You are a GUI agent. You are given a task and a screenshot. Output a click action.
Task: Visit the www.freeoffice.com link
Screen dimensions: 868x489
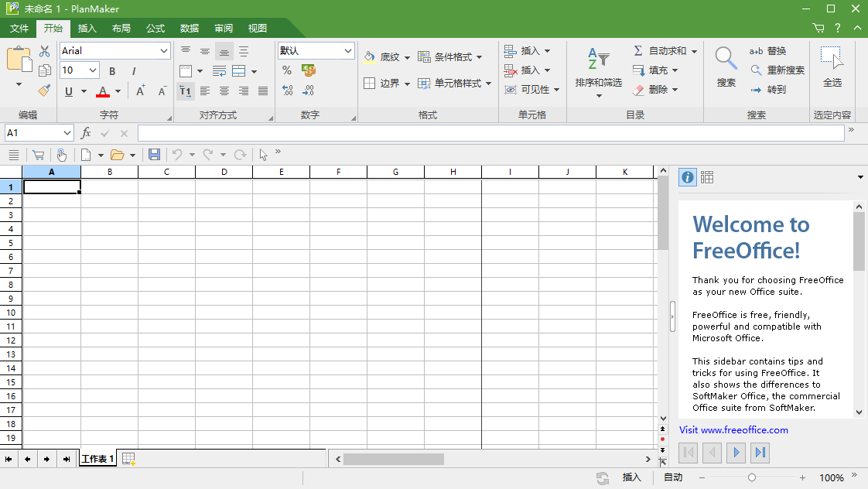tap(733, 429)
